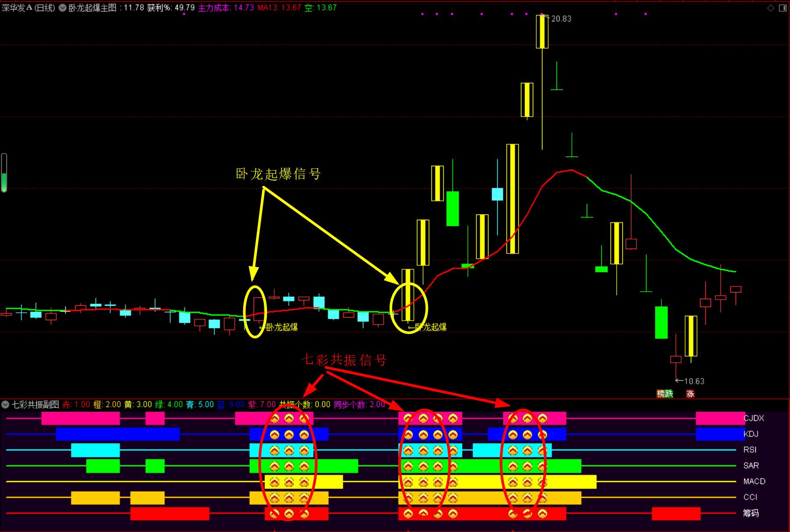790x532 pixels.
Task: Click the 涨 marker label
Action: [x=690, y=393]
